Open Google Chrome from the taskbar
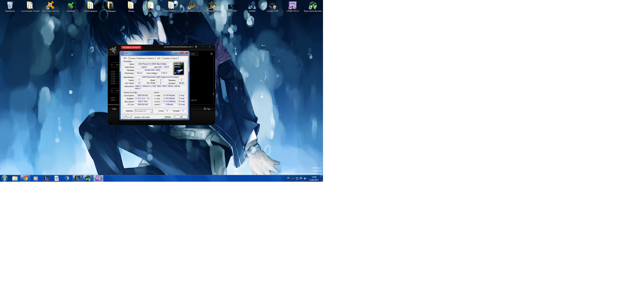This screenshot has width=644, height=292. tap(25, 178)
